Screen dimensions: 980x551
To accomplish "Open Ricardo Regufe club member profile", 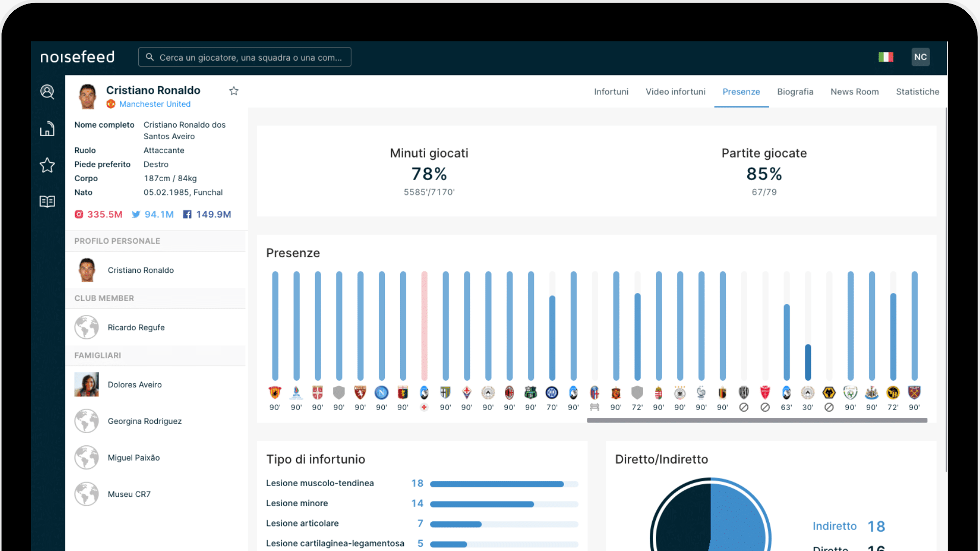I will (x=136, y=328).
